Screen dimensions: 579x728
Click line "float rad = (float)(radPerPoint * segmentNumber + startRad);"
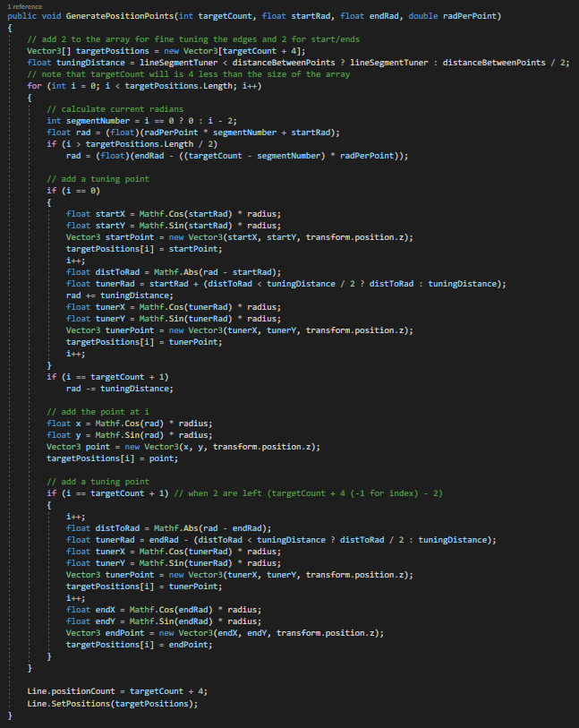pyautogui.click(x=193, y=133)
